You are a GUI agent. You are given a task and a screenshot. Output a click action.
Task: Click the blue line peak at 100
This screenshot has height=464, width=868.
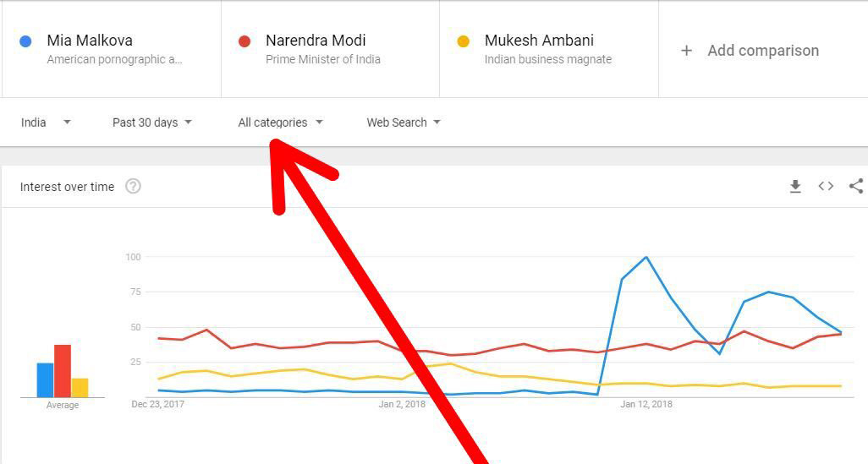click(x=646, y=257)
